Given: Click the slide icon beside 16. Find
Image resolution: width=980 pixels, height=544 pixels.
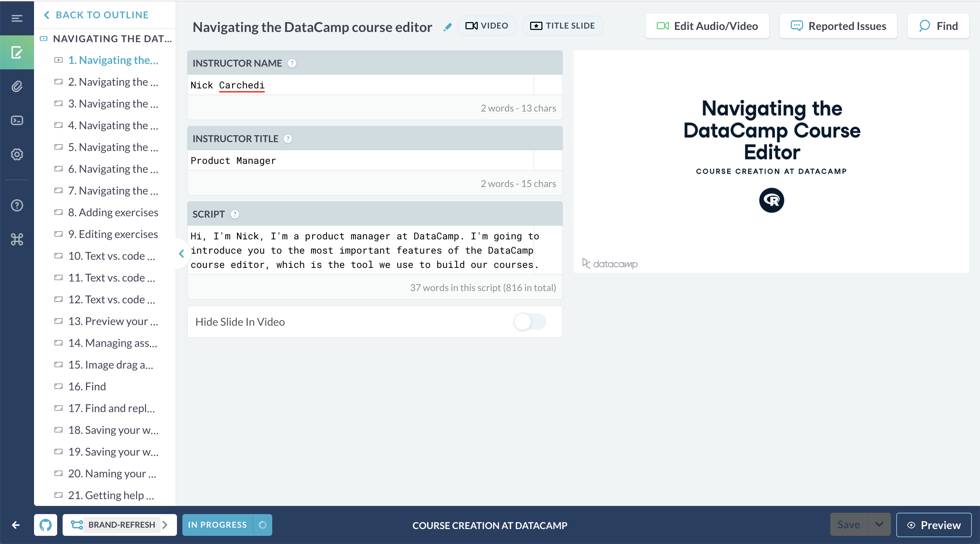Looking at the screenshot, I should (x=58, y=386).
